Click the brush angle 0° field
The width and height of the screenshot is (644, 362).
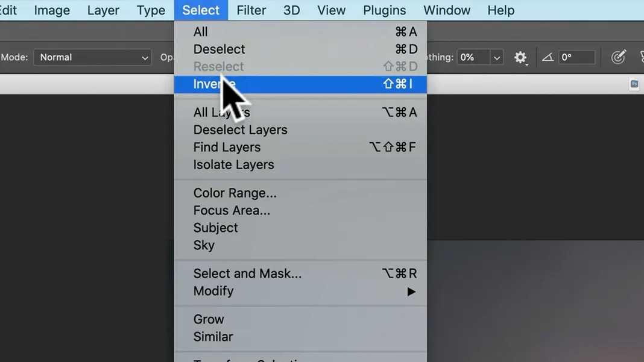point(576,57)
